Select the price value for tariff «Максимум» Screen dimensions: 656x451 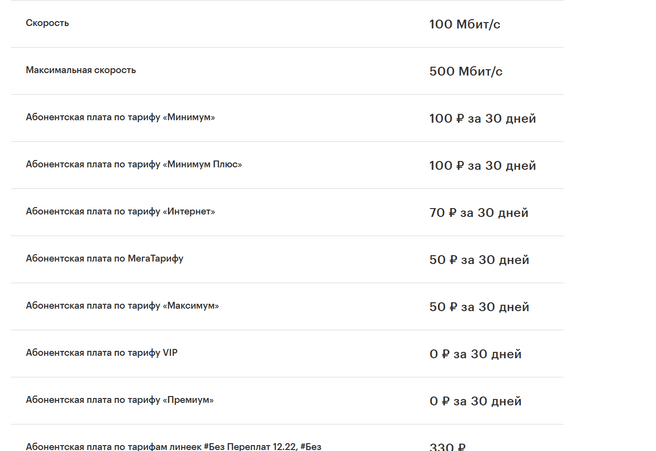click(478, 306)
